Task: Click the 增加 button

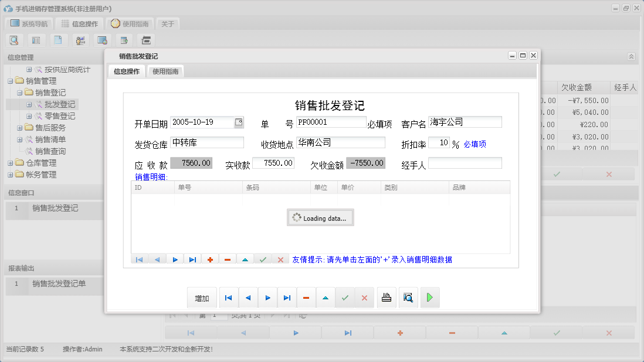Action: [202, 298]
